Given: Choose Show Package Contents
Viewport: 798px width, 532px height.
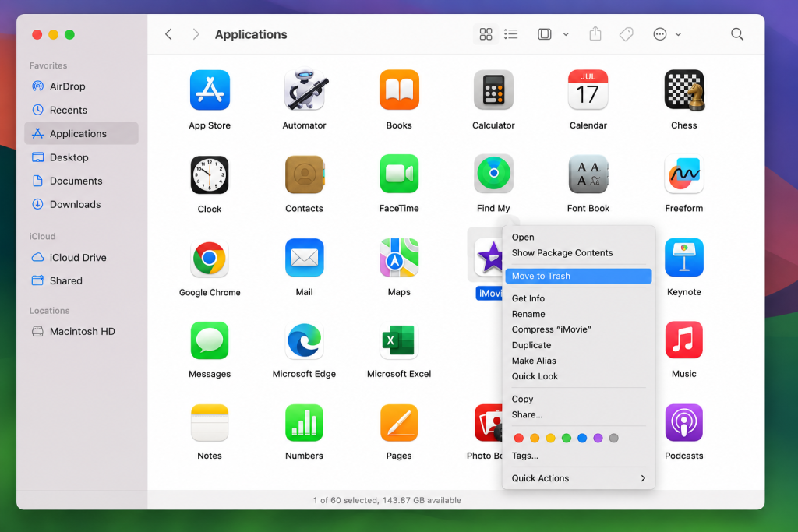Looking at the screenshot, I should coord(578,253).
